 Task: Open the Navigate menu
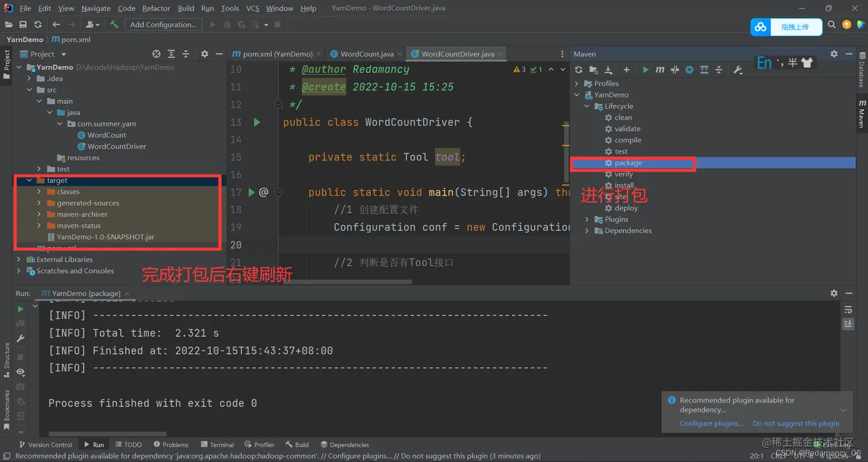96,8
